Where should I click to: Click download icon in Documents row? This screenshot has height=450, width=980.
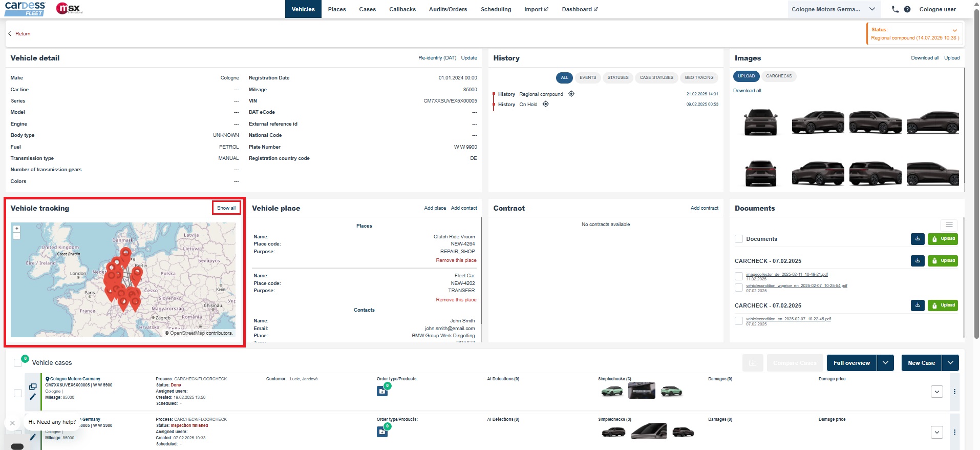(918, 239)
